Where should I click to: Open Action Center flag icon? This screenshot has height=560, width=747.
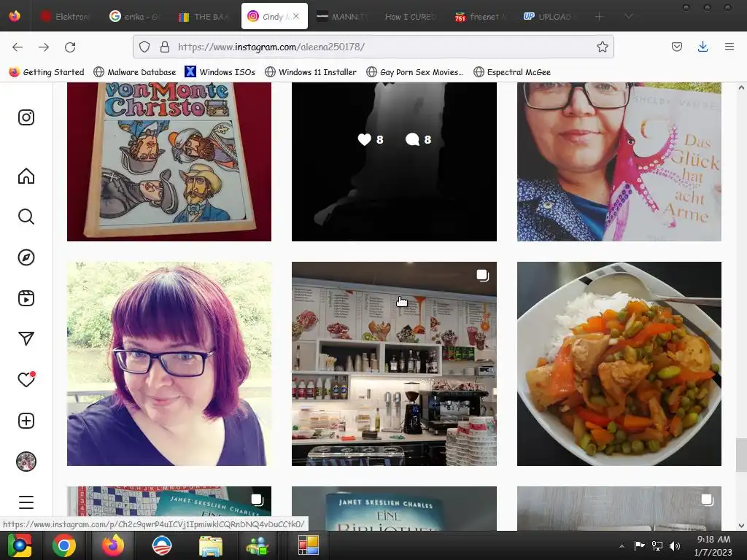click(639, 545)
